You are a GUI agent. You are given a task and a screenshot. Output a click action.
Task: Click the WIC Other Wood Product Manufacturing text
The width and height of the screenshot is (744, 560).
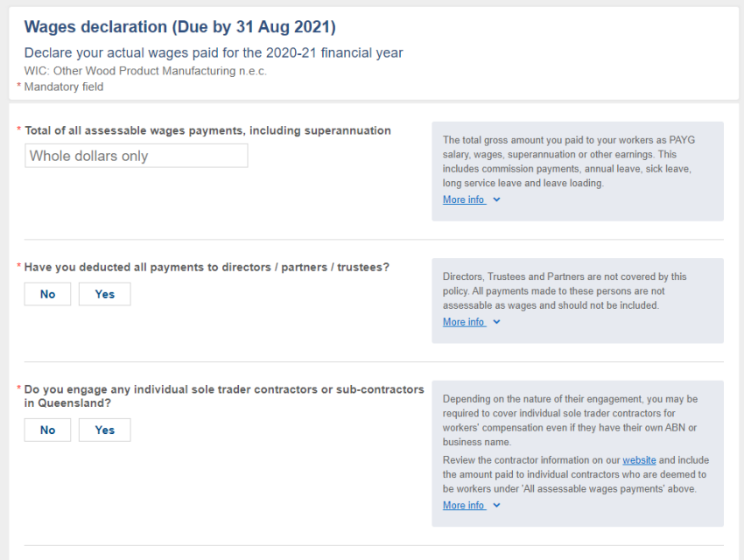(x=145, y=71)
